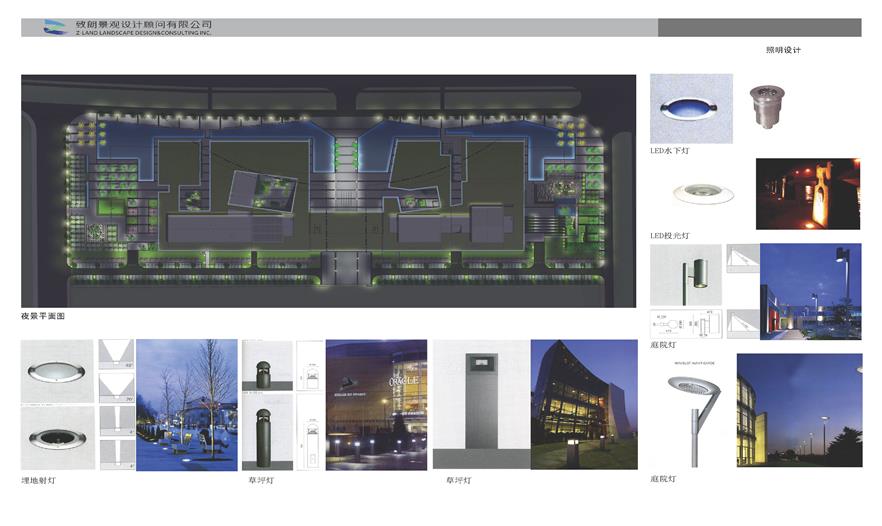Click the 夜景平面图 caption
This screenshot has height=526, width=882.
[x=43, y=316]
